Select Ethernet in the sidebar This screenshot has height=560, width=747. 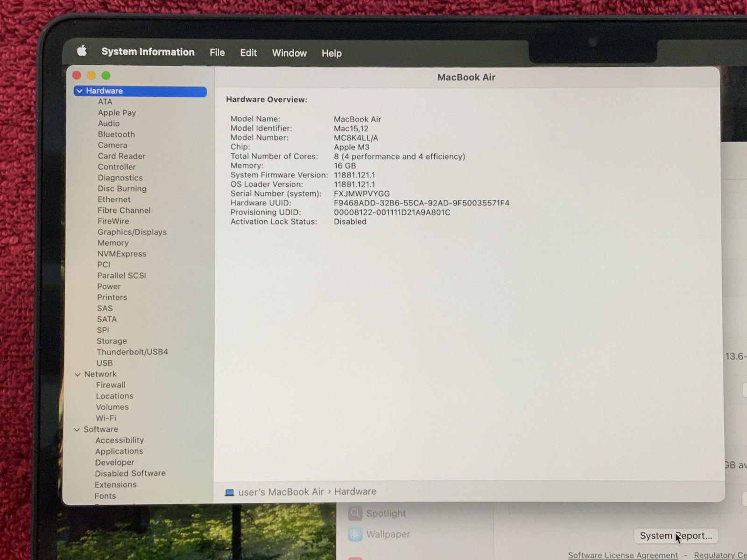coord(114,199)
